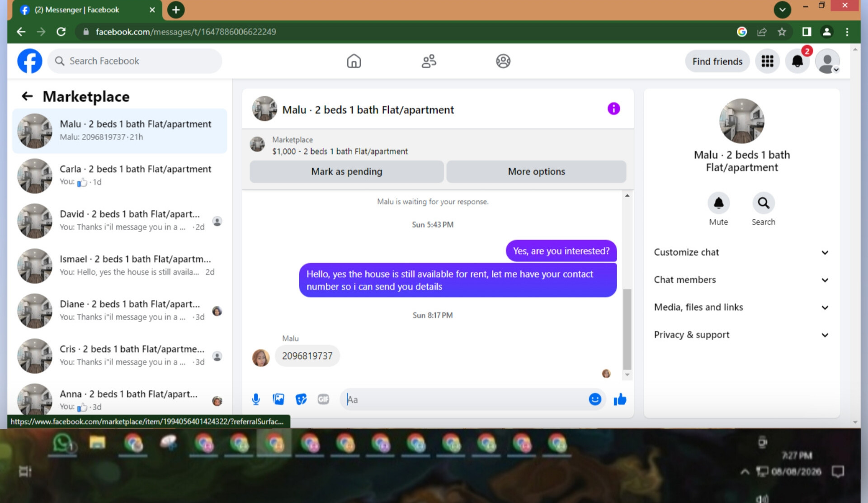This screenshot has height=503, width=868.
Task: Open the Chrome profile icon
Action: [x=827, y=32]
